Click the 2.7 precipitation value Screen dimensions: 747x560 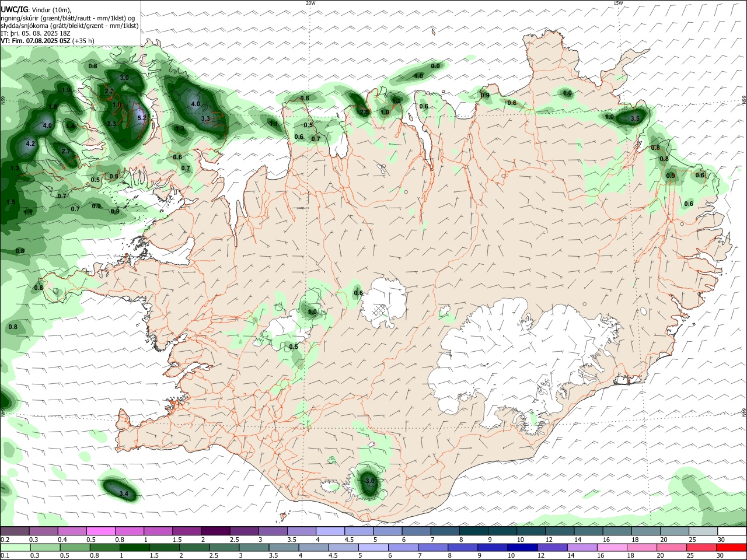[x=66, y=151]
